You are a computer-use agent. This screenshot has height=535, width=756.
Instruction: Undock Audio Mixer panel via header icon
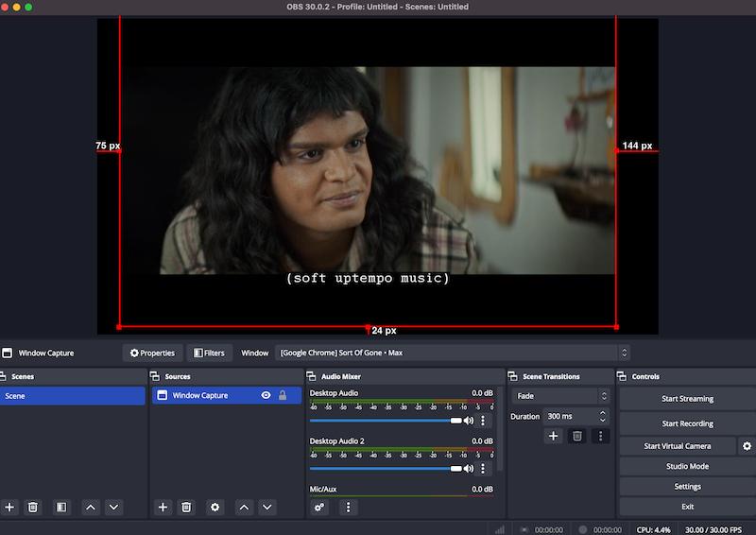pyautogui.click(x=312, y=376)
